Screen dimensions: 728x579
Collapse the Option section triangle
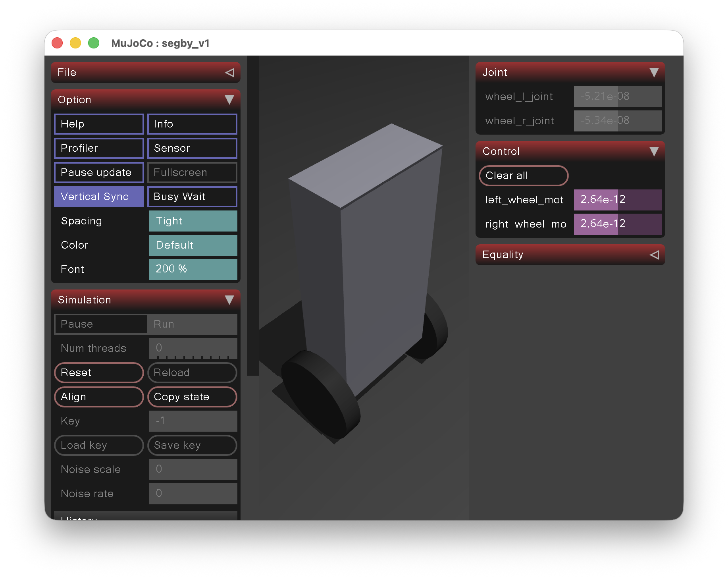tap(229, 100)
